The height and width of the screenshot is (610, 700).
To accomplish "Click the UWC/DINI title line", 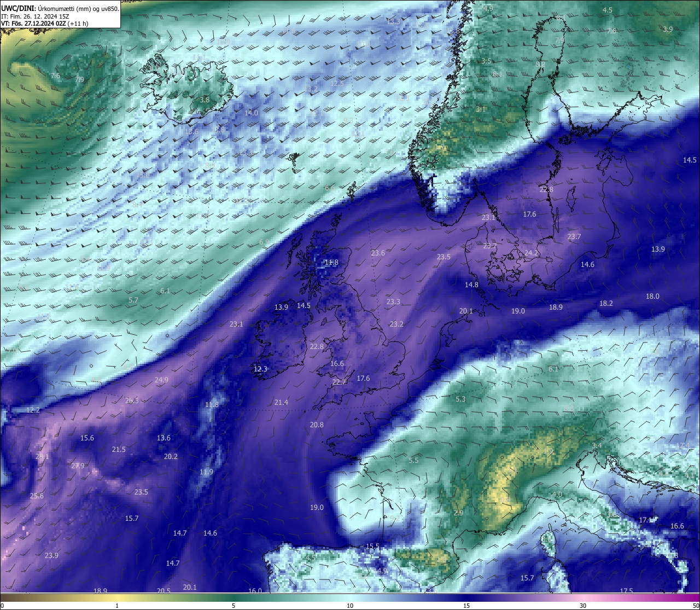I will pos(60,8).
